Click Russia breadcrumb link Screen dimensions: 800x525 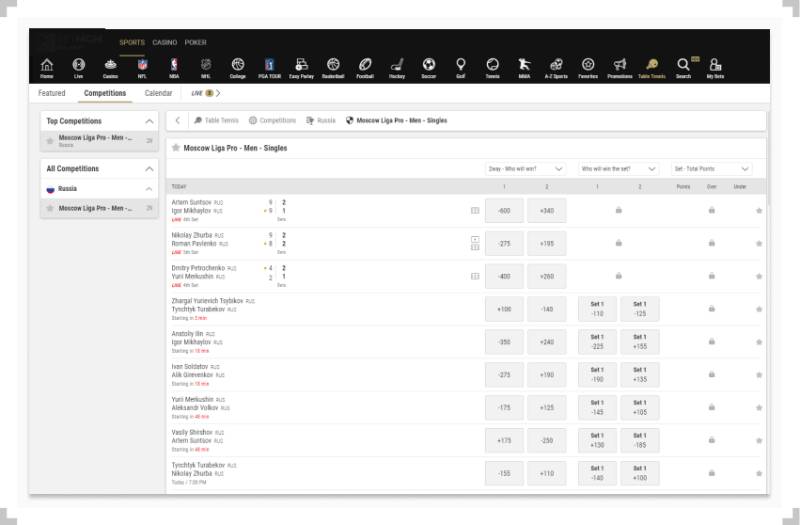(x=321, y=120)
